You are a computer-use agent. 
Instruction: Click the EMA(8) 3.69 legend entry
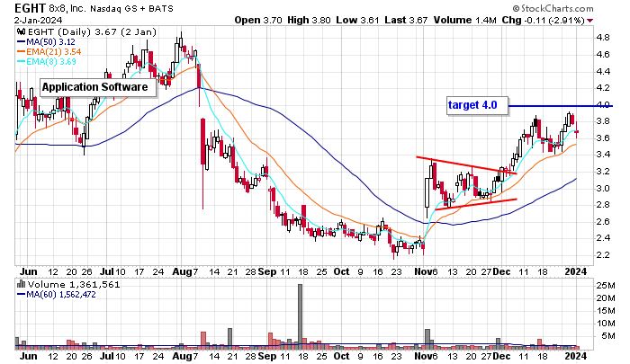tap(51, 62)
